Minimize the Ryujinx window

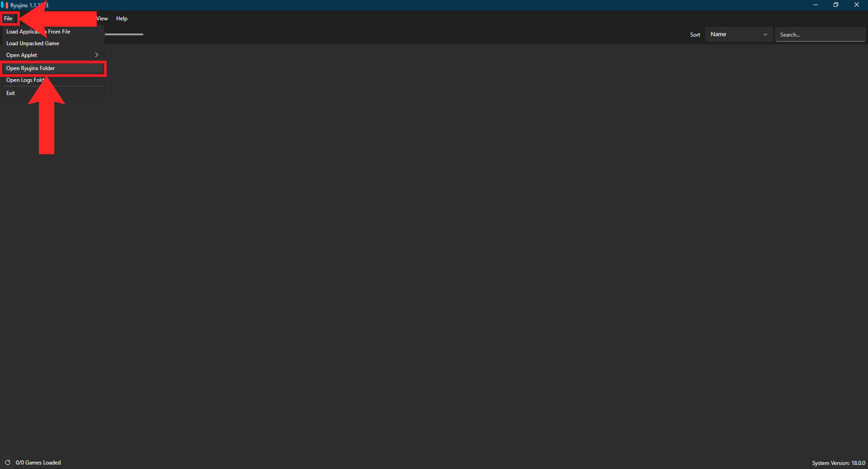tap(815, 5)
